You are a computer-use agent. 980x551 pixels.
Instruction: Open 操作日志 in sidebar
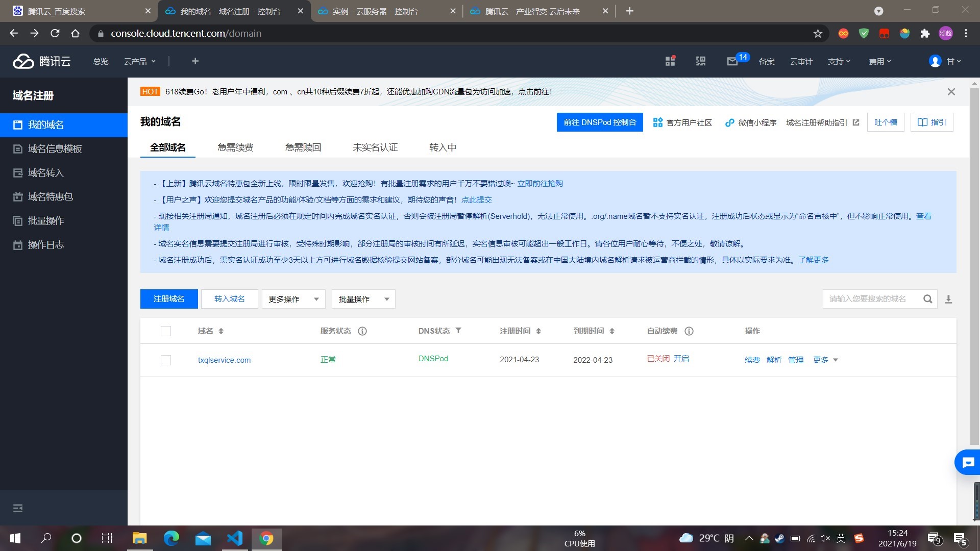click(x=64, y=245)
